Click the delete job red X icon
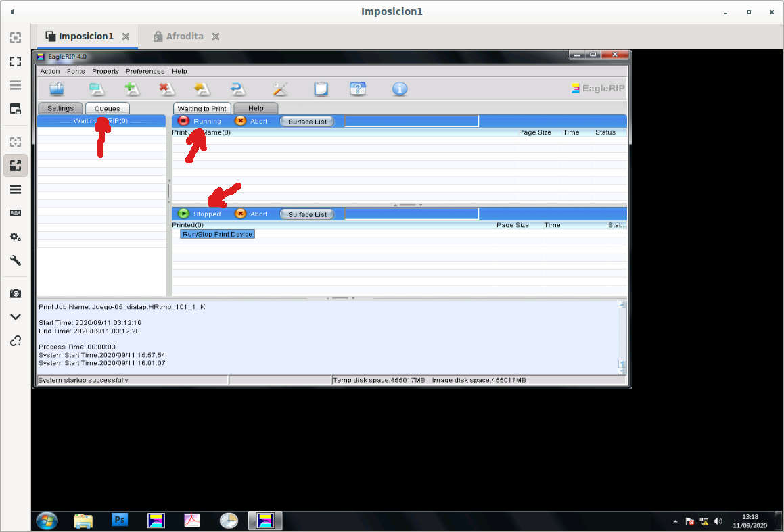Image resolution: width=784 pixels, height=532 pixels. pos(166,89)
